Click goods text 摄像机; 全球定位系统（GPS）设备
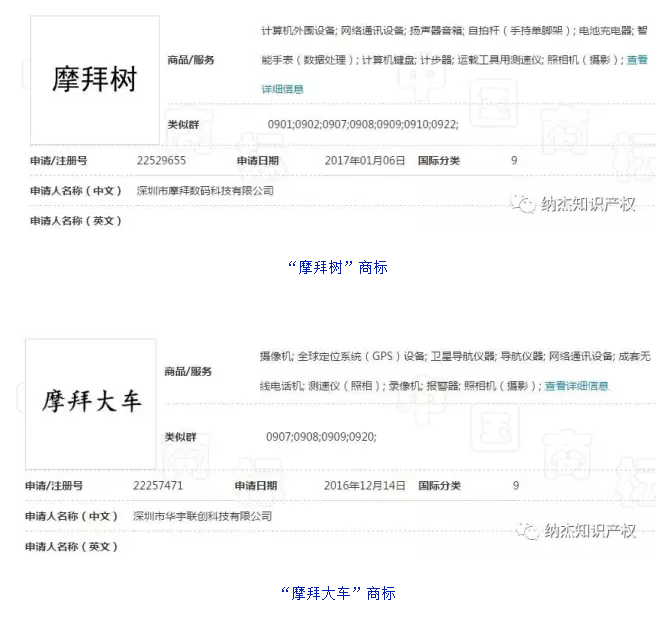Image resolution: width=668 pixels, height=629 pixels. [343, 356]
